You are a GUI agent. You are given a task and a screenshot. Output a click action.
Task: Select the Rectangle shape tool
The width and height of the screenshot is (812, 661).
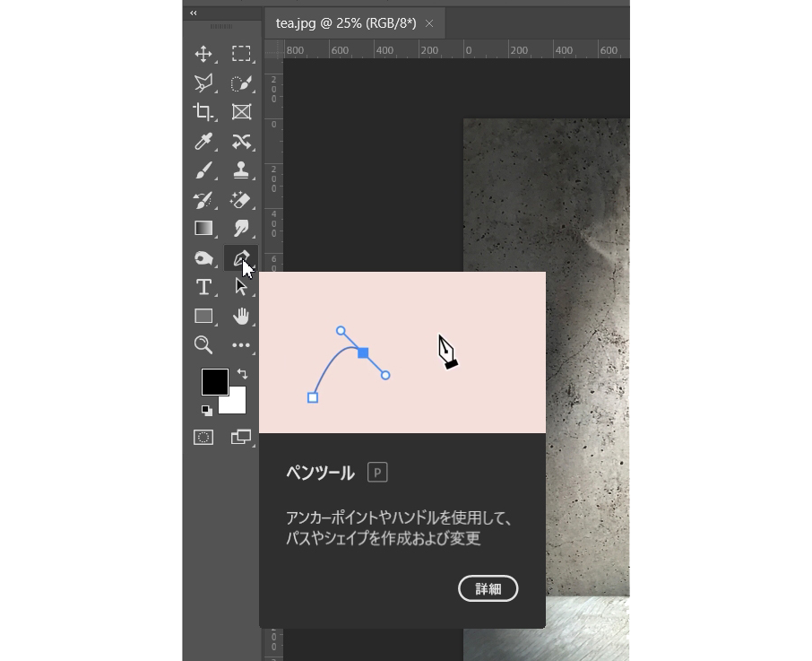(x=203, y=316)
